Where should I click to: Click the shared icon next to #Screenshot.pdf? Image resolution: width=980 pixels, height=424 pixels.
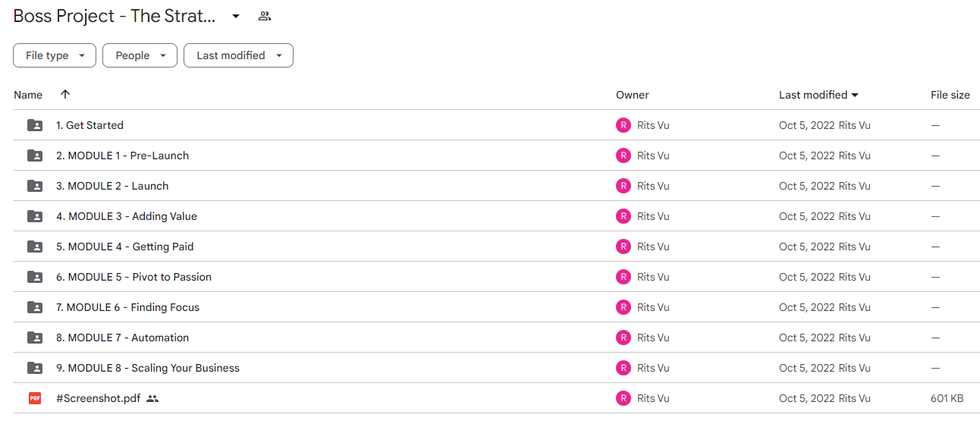(152, 398)
